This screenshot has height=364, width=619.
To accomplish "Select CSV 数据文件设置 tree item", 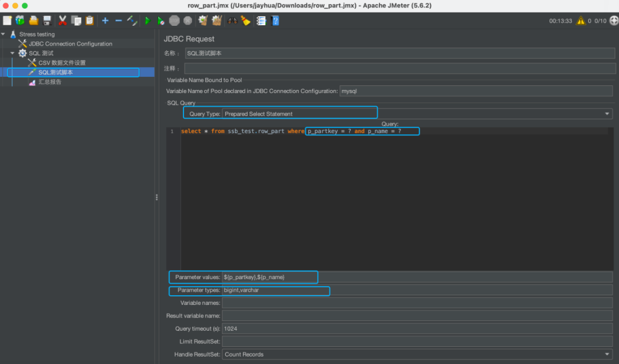I will [61, 63].
